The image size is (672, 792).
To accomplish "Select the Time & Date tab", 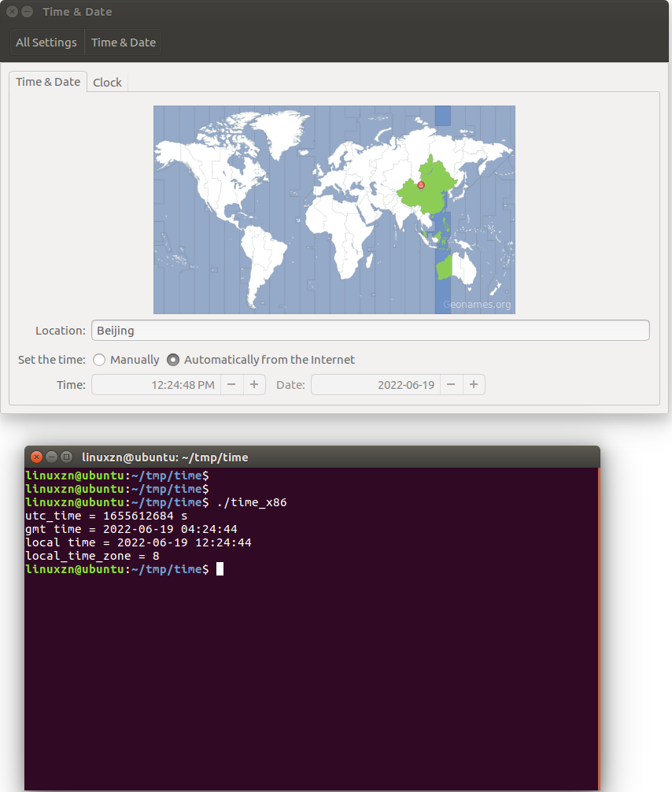I will [x=48, y=82].
